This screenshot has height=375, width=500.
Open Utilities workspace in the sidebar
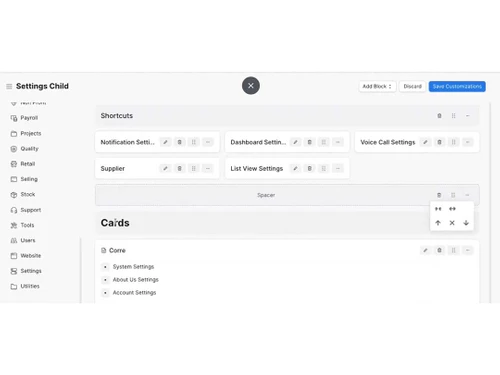tap(26, 286)
